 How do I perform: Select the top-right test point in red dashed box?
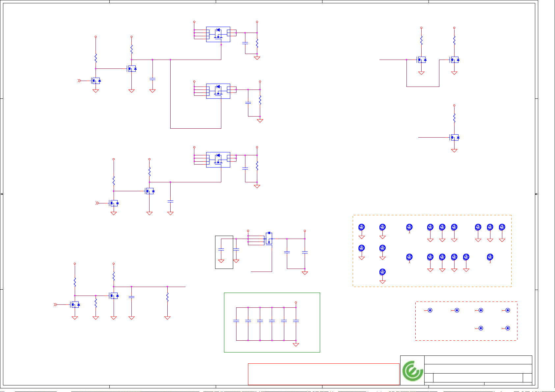pyautogui.click(x=508, y=310)
